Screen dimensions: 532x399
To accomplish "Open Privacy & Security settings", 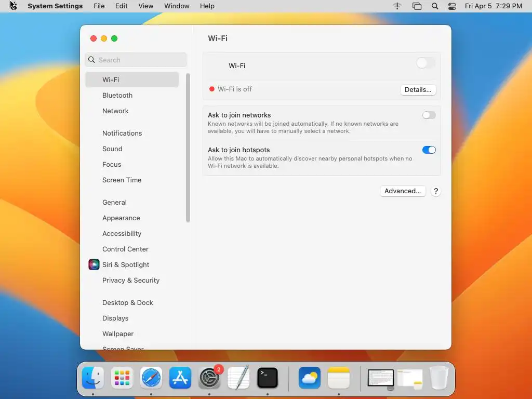I will 132,280.
